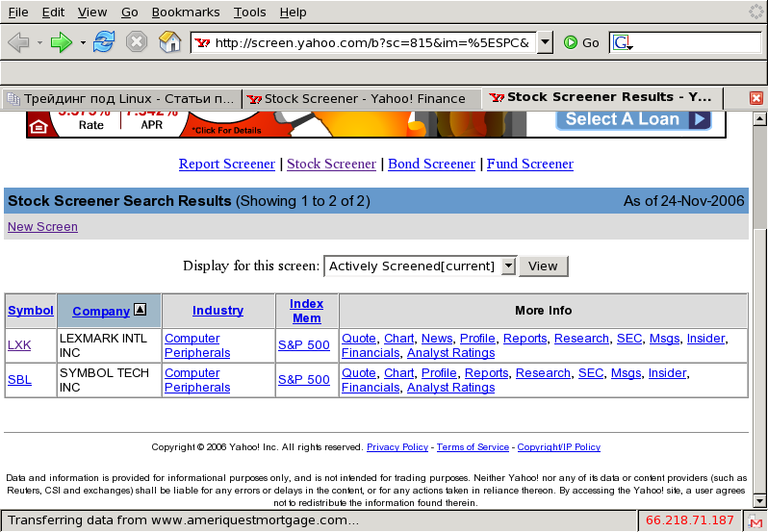
Task: Expand the address bar URL dropdown
Action: [x=544, y=42]
